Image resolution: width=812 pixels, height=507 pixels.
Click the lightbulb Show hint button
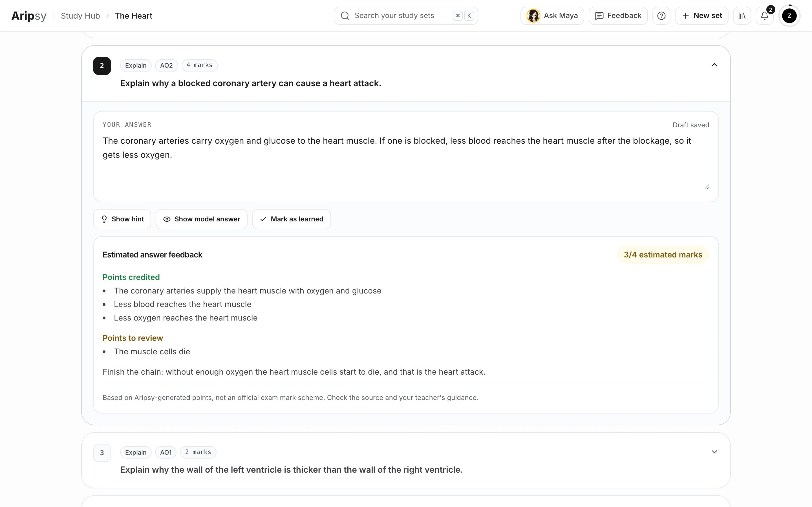pos(122,219)
